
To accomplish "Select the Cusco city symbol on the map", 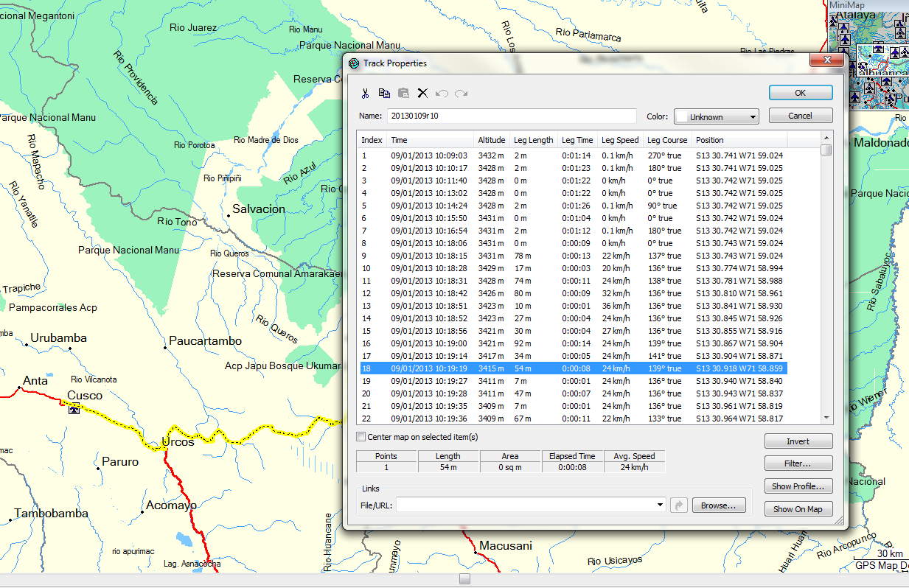I will coord(72,407).
